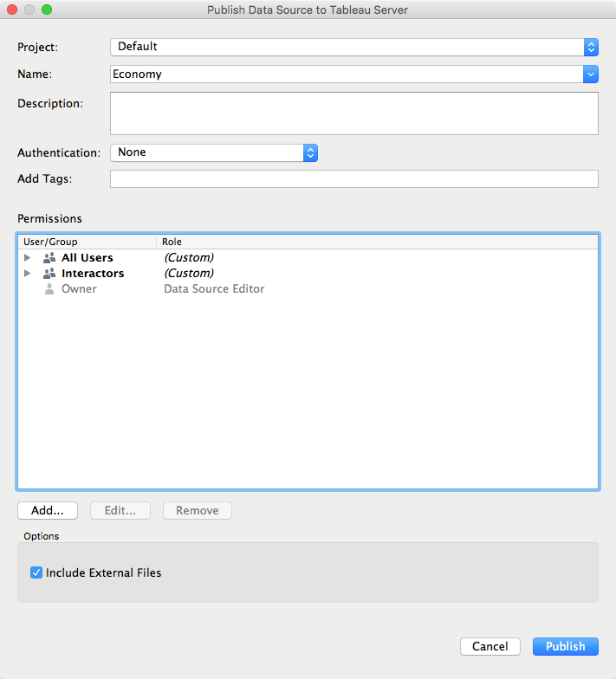Click the Remove permissions button
The width and height of the screenshot is (616, 679).
[198, 511]
